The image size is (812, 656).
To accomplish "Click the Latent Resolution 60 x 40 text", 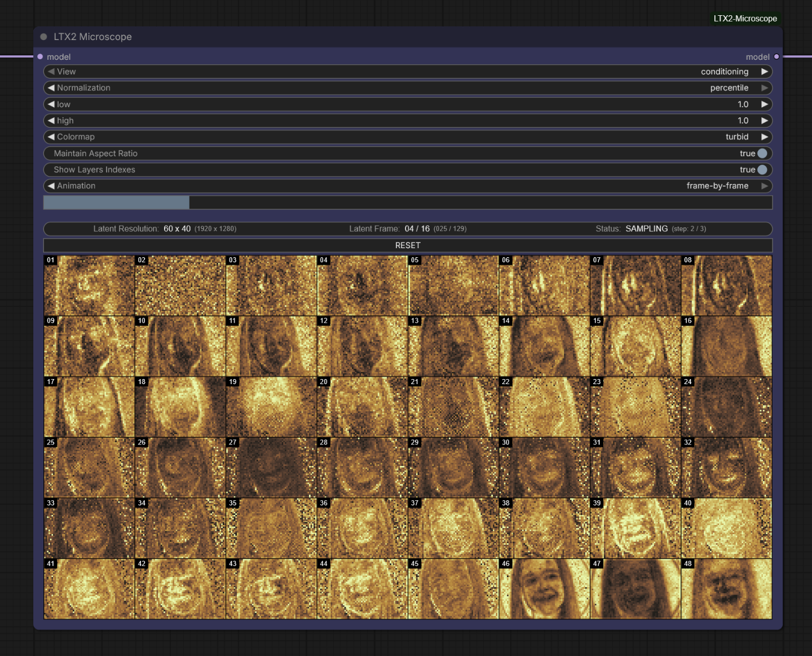I will click(x=165, y=228).
